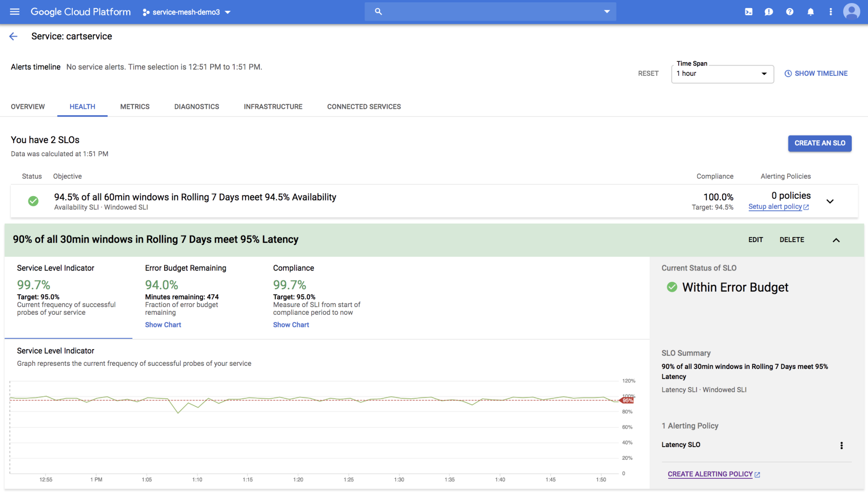Image resolution: width=868 pixels, height=495 pixels.
Task: Open the service-mesh-demo3 project selector
Action: [186, 12]
